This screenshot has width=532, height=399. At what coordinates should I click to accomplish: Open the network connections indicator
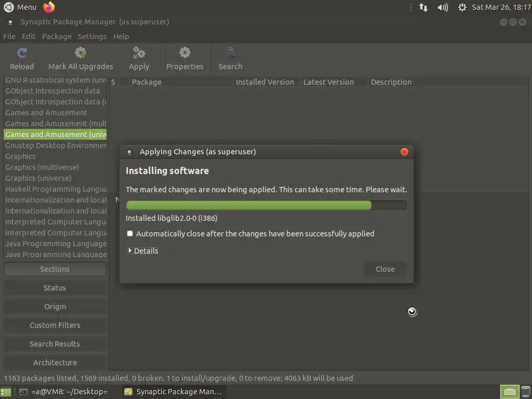point(423,7)
